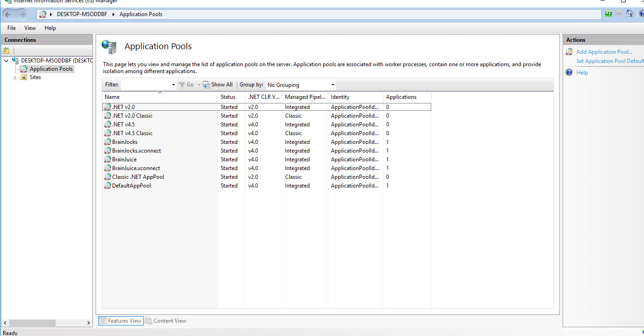Switch to Content View tab
This screenshot has height=336, width=644.
point(166,321)
